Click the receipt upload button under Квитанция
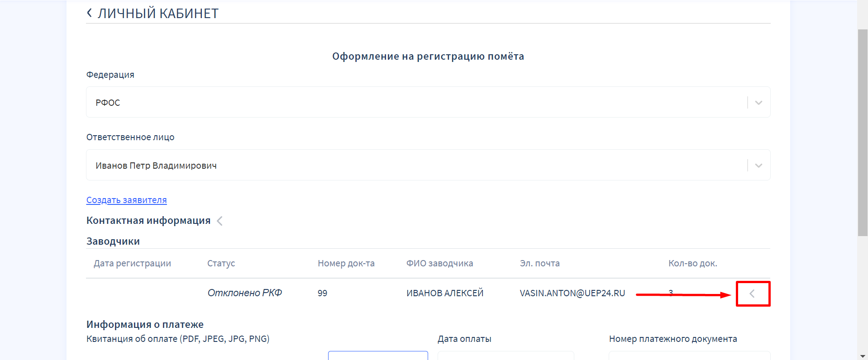868x360 pixels. 378,355
